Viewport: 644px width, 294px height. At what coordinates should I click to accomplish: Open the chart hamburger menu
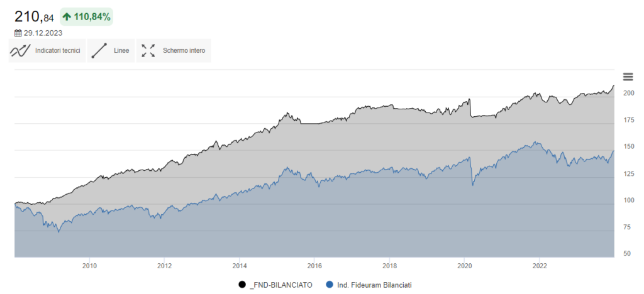click(628, 77)
